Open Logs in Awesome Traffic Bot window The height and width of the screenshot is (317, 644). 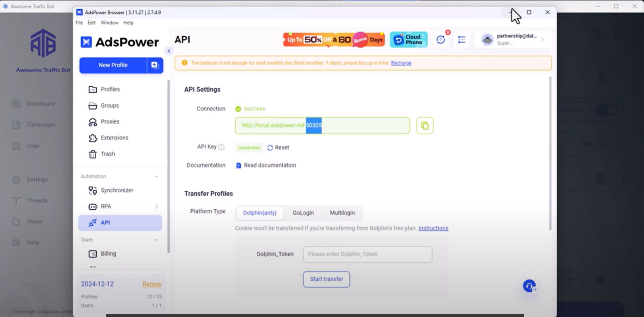click(x=26, y=146)
